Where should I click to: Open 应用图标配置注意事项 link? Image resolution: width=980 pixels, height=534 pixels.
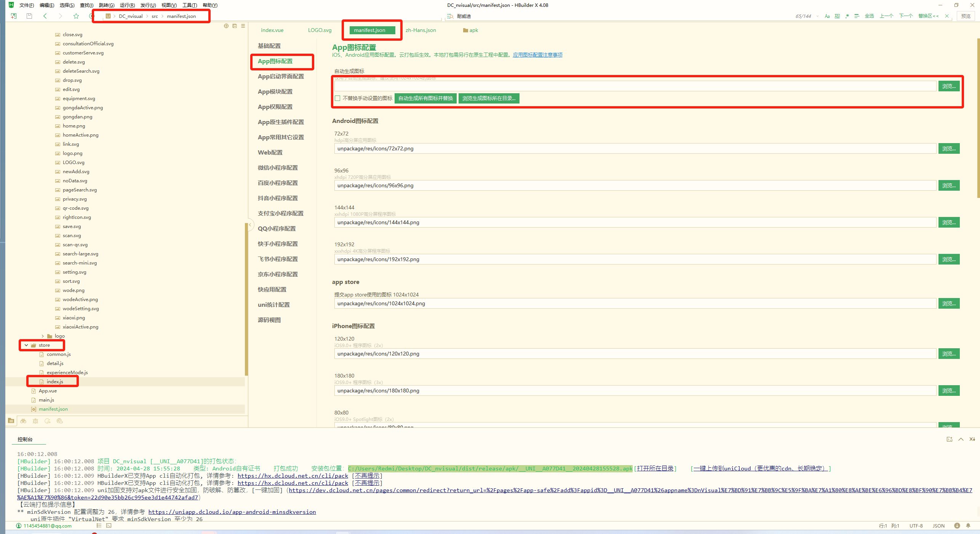[x=537, y=55]
